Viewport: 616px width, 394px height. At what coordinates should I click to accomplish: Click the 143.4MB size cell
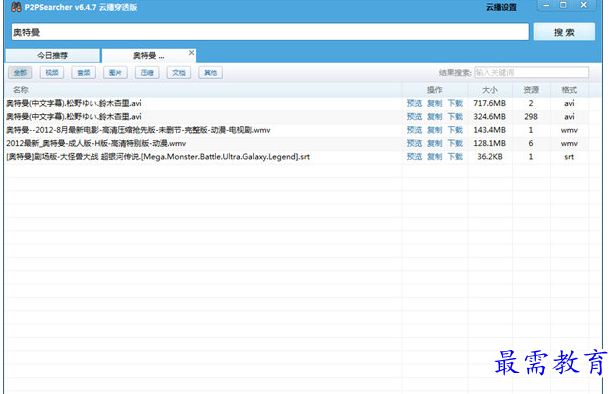pyautogui.click(x=490, y=130)
